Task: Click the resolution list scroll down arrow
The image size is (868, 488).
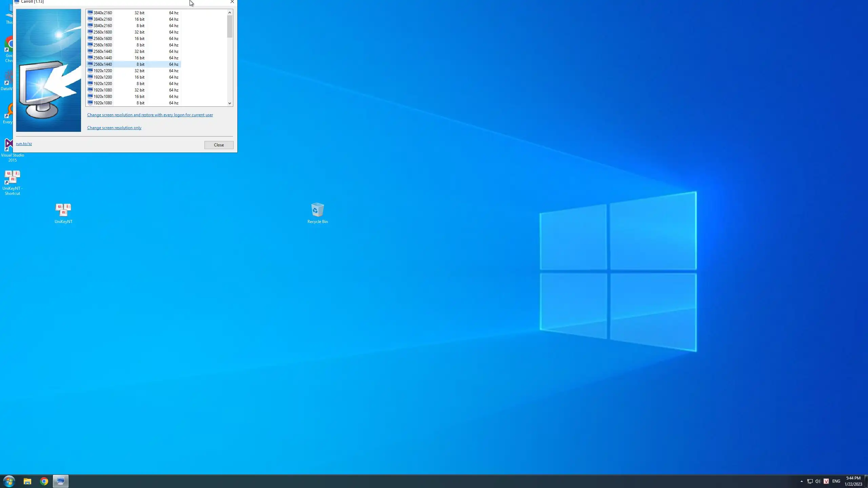Action: 230,103
